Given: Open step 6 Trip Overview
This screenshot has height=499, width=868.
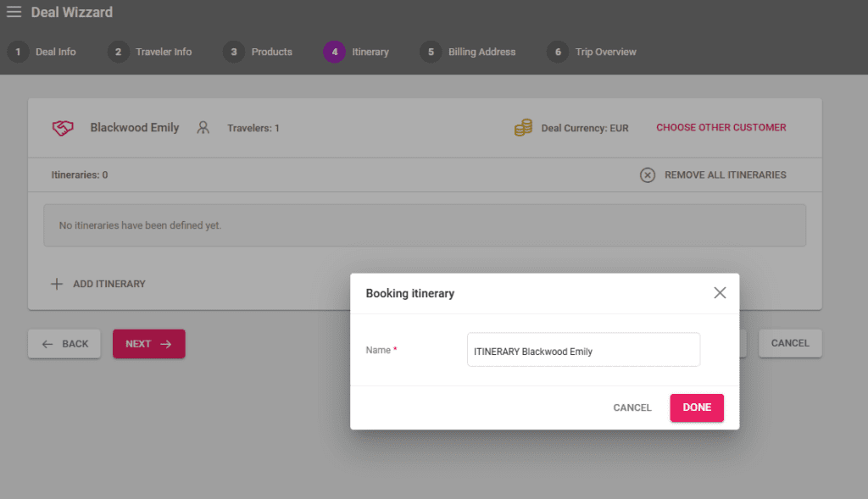Looking at the screenshot, I should 592,52.
